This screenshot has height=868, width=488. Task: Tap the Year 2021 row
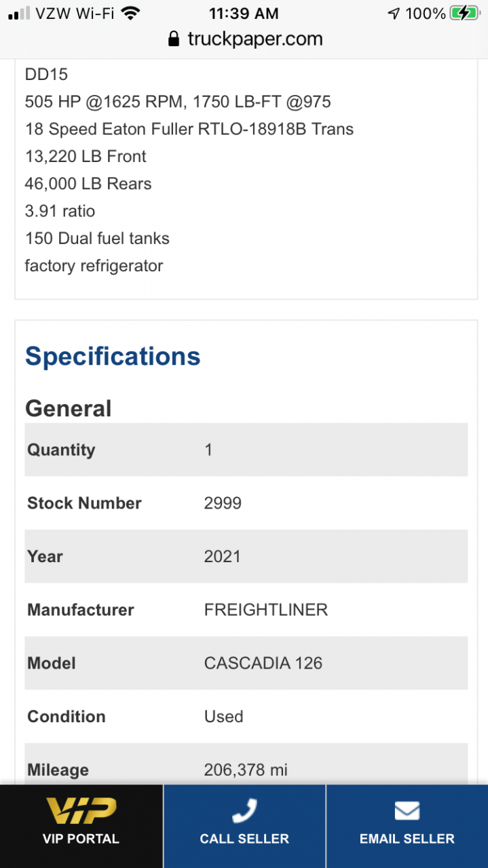point(246,556)
